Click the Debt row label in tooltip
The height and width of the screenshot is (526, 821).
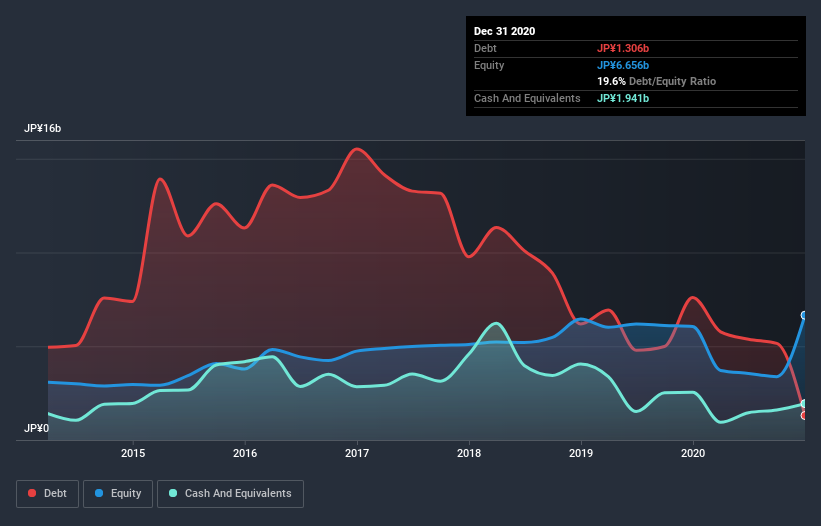pyautogui.click(x=485, y=48)
